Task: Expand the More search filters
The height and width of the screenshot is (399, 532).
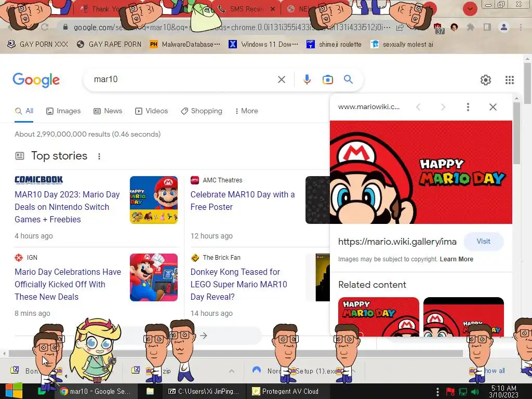Action: (x=246, y=111)
